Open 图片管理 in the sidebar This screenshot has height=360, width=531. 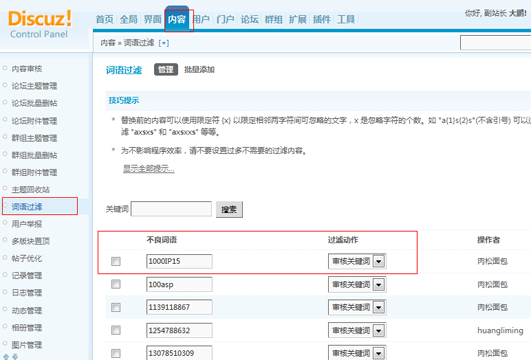click(x=27, y=345)
